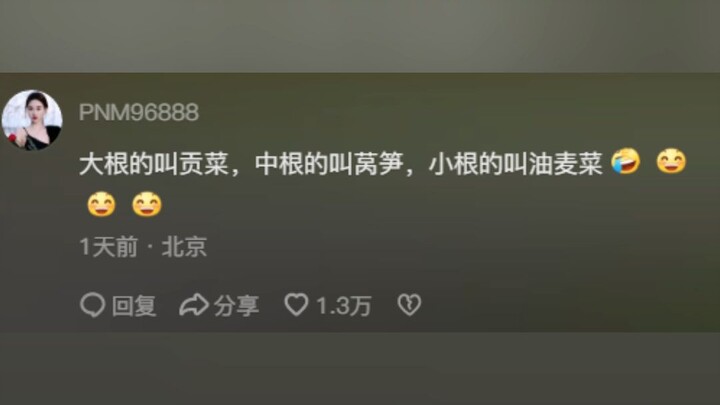The width and height of the screenshot is (720, 405).
Task: Select the 大根的叫贡菜 comment text
Action: tap(154, 163)
